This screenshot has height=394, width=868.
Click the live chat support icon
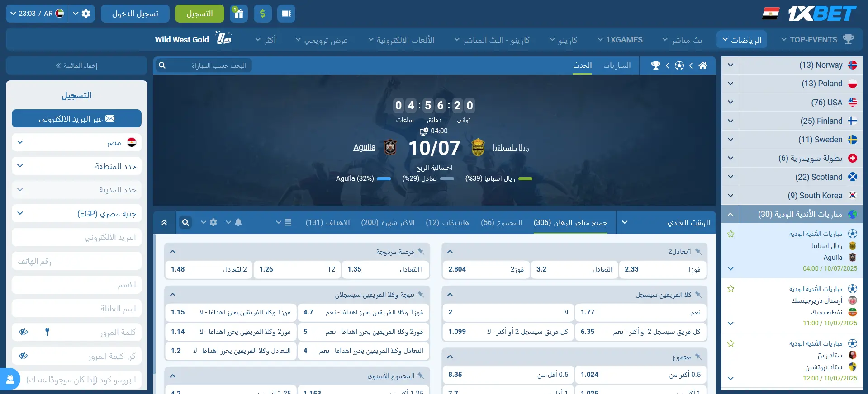coord(10,380)
